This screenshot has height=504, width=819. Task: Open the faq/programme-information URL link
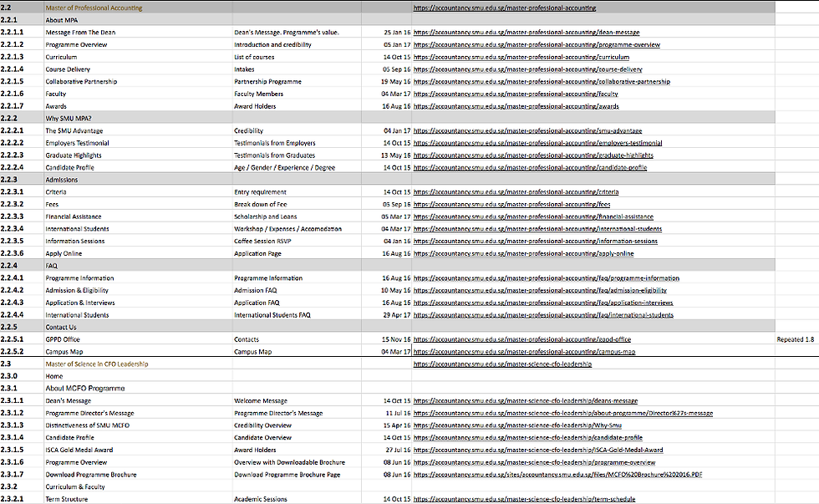click(x=547, y=278)
